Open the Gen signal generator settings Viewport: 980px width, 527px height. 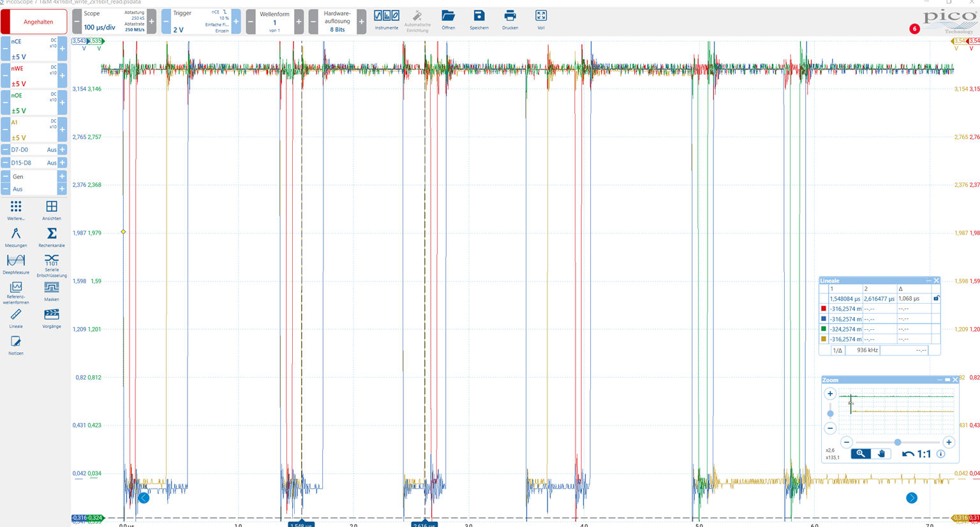click(x=34, y=177)
